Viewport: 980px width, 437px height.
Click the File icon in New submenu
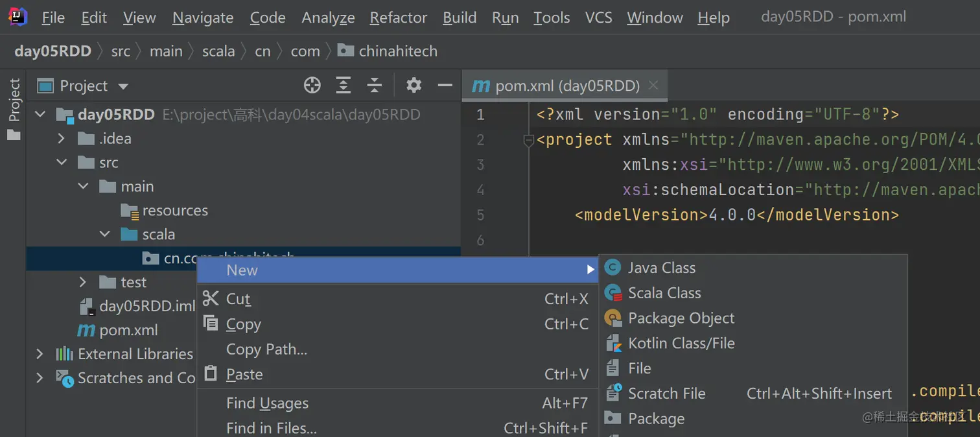(612, 368)
